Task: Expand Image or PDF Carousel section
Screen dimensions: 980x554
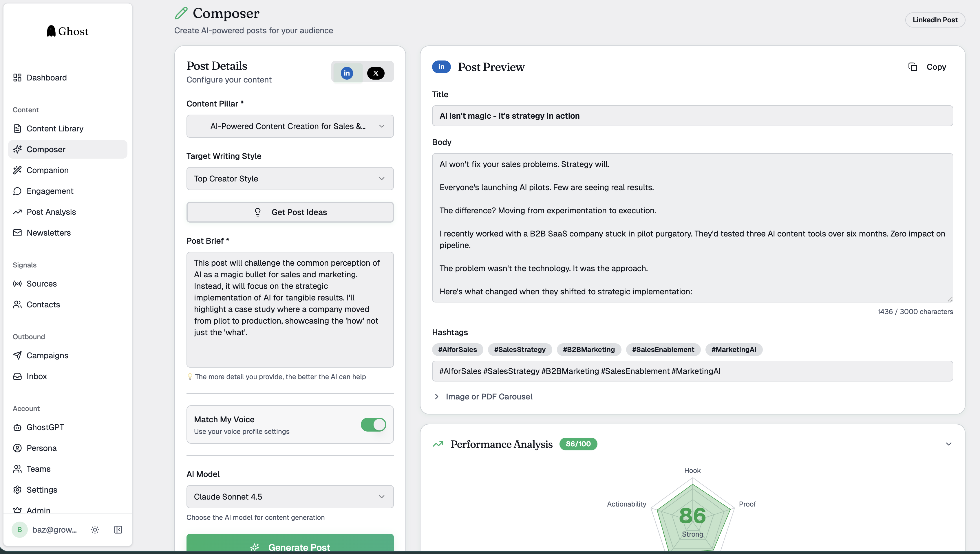Action: (489, 397)
